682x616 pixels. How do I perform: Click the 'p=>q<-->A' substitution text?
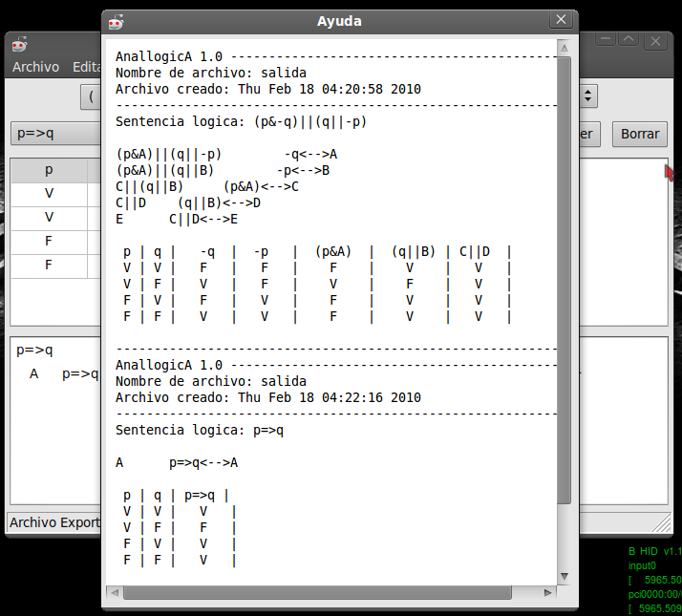pyautogui.click(x=203, y=463)
